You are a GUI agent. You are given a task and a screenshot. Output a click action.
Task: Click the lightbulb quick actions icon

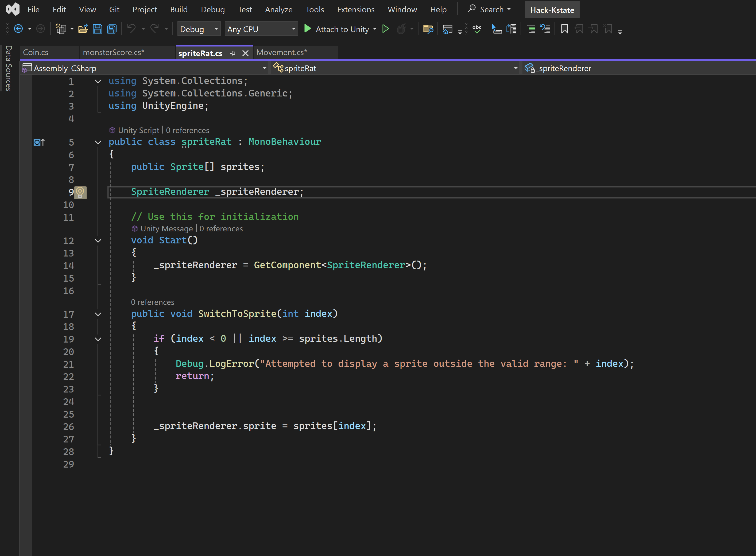pos(80,192)
